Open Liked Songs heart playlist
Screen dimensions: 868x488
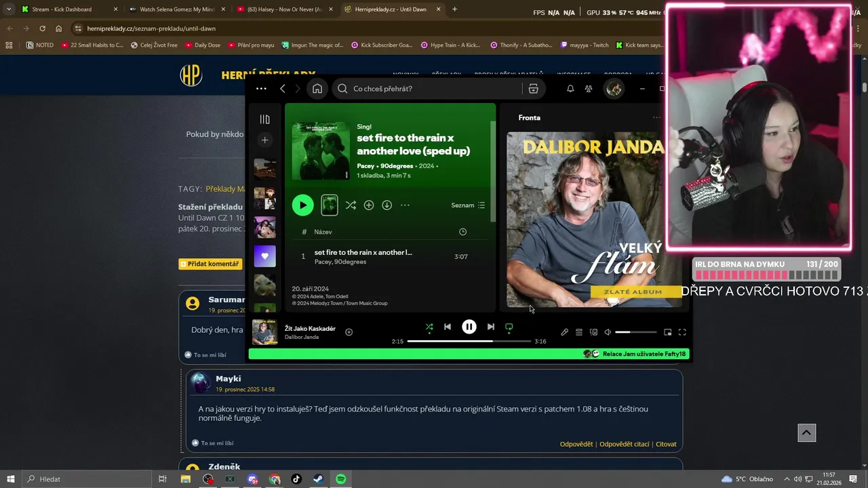point(264,256)
